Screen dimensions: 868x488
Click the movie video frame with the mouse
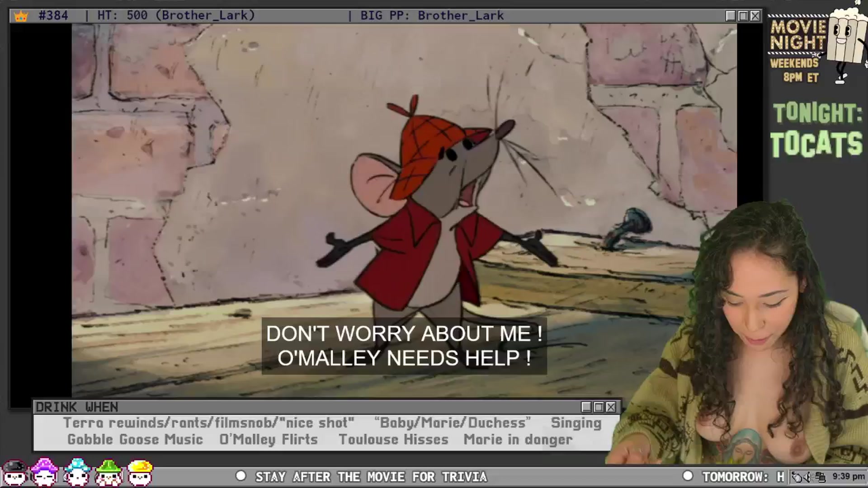pos(404,211)
